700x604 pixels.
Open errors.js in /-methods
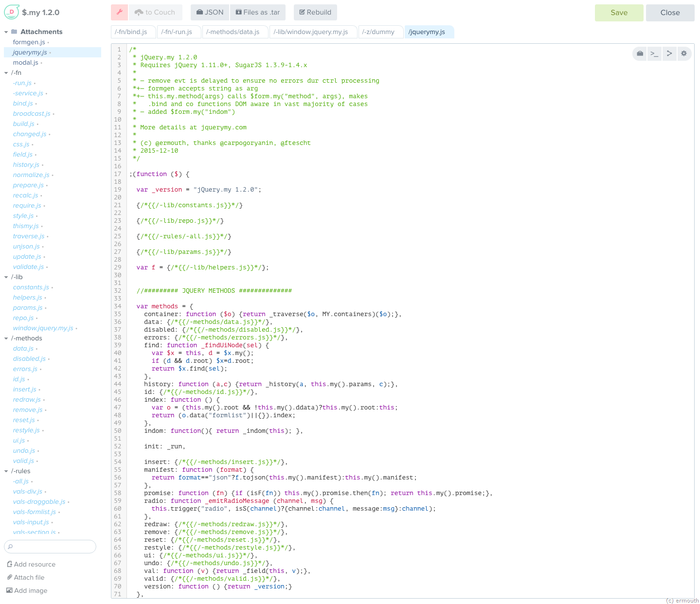coord(25,369)
